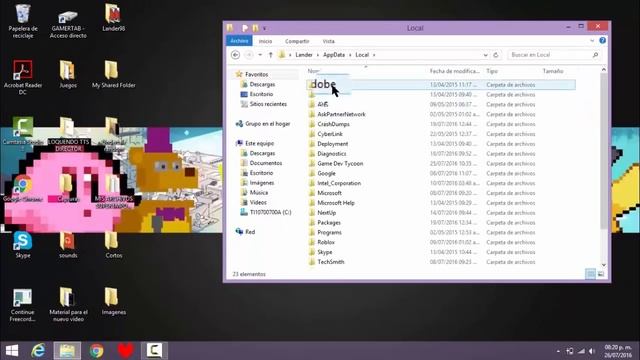Open Música under Este equipo
The height and width of the screenshot is (360, 640).
pos(259,192)
